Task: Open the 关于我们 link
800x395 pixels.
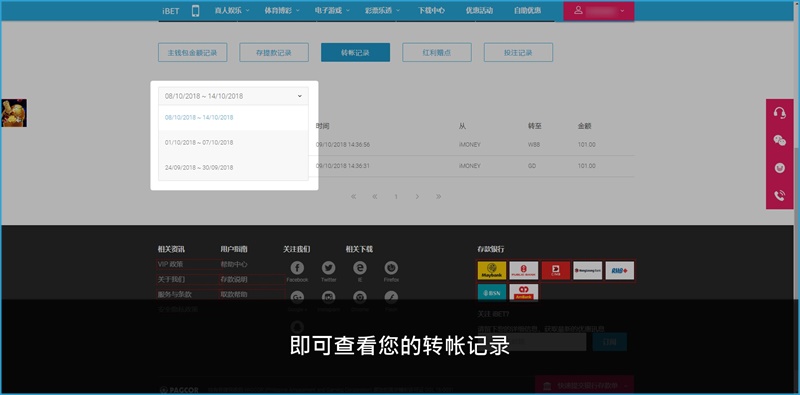Action: [x=171, y=280]
